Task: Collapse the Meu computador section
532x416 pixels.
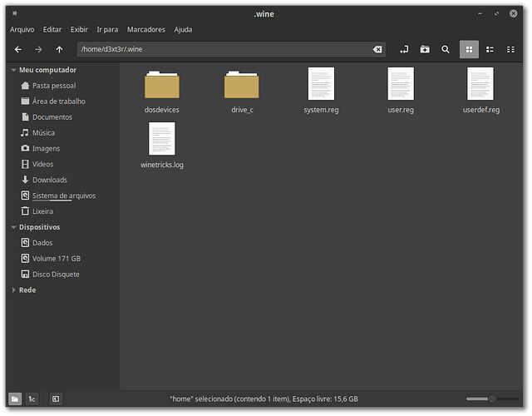Action: (x=13, y=70)
